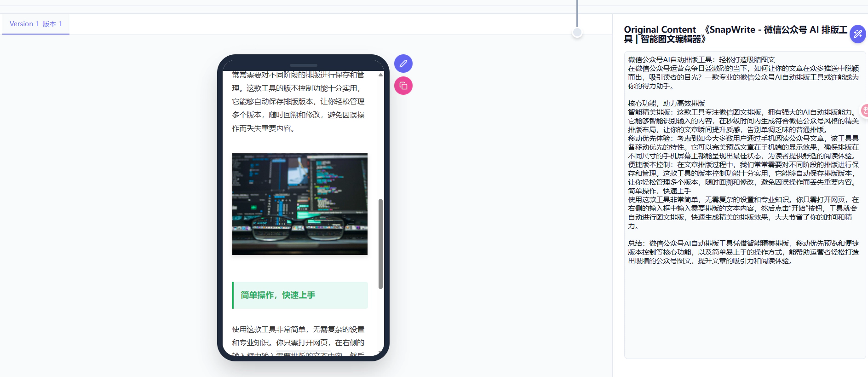Screen dimensions: 868x377
Task: Click the preview paragraph starting 使用这款工具非常简单
Action: (298, 336)
